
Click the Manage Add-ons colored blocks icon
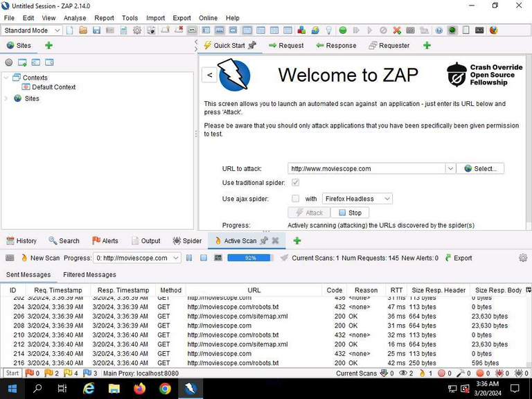coord(301,30)
